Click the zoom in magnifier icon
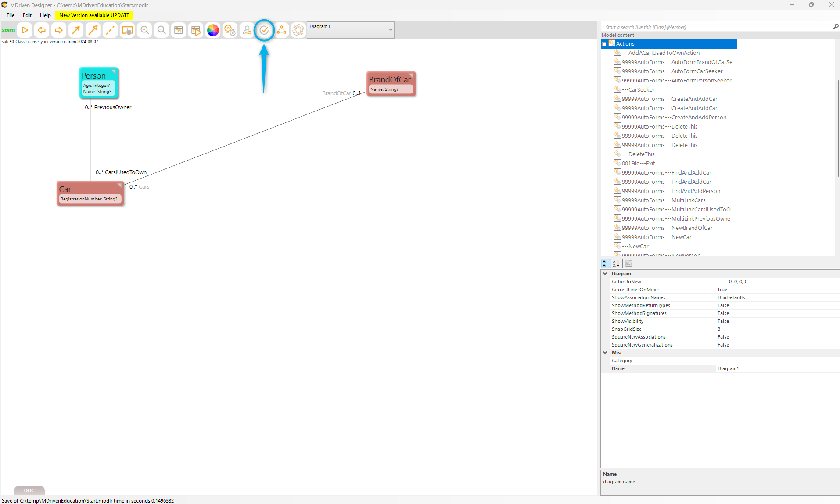 [x=144, y=30]
